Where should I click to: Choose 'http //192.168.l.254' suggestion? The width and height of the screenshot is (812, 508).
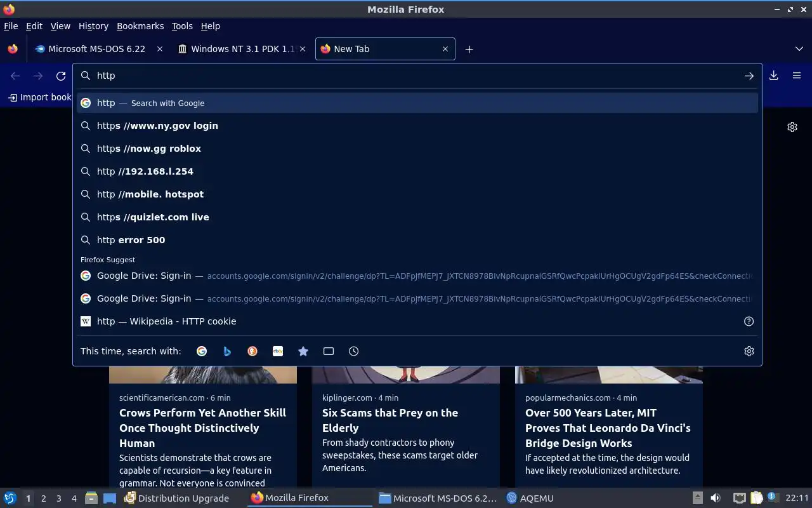click(x=417, y=171)
